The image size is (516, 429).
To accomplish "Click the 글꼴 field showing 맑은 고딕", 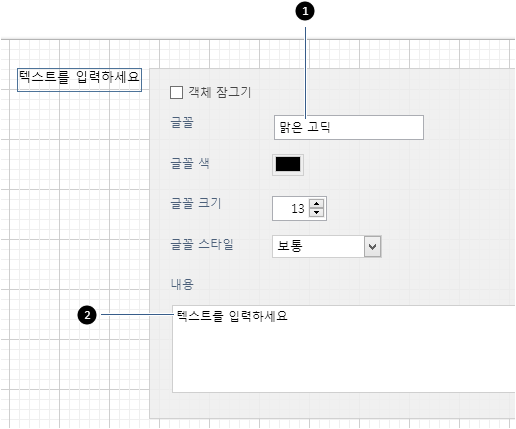I will pos(349,127).
